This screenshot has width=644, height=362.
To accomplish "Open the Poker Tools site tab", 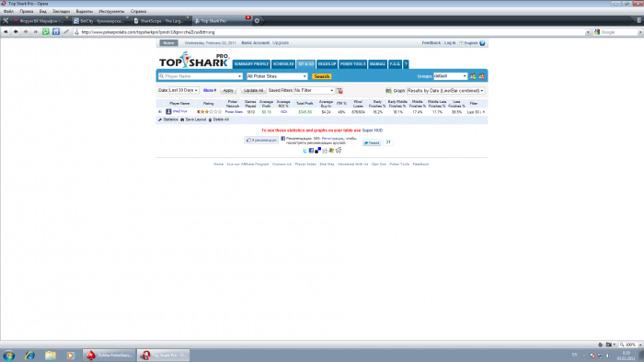I will tap(352, 64).
